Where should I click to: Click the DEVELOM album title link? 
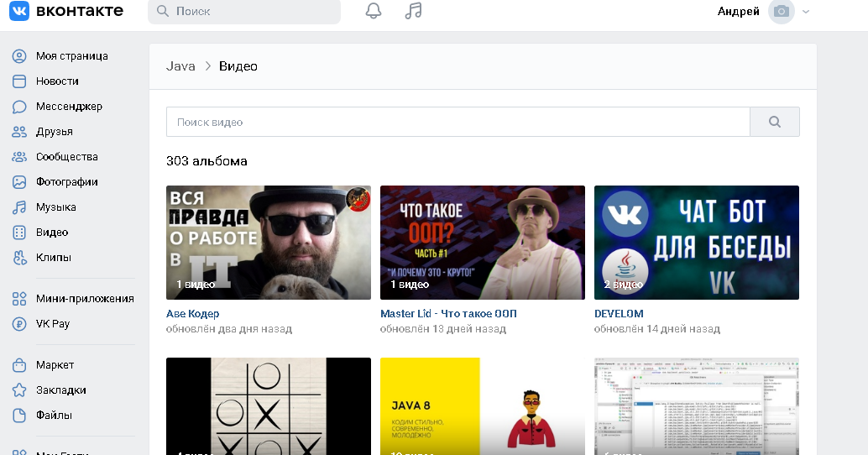[x=619, y=314]
